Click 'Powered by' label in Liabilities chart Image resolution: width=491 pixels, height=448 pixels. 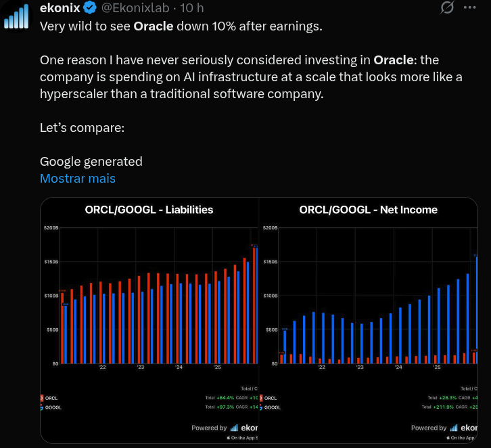[209, 428]
